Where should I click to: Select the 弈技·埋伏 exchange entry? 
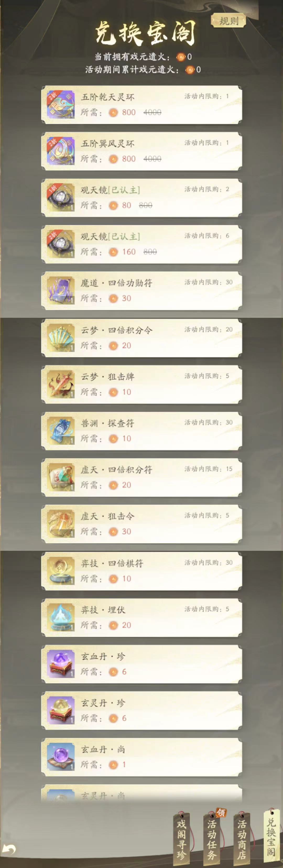(141, 617)
